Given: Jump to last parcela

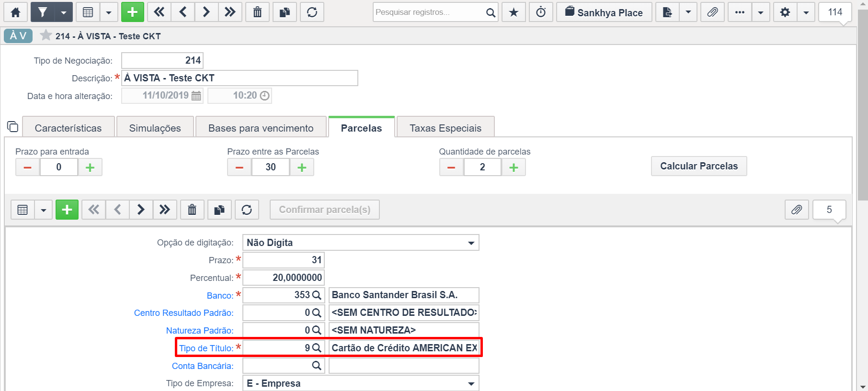Looking at the screenshot, I should tap(165, 210).
